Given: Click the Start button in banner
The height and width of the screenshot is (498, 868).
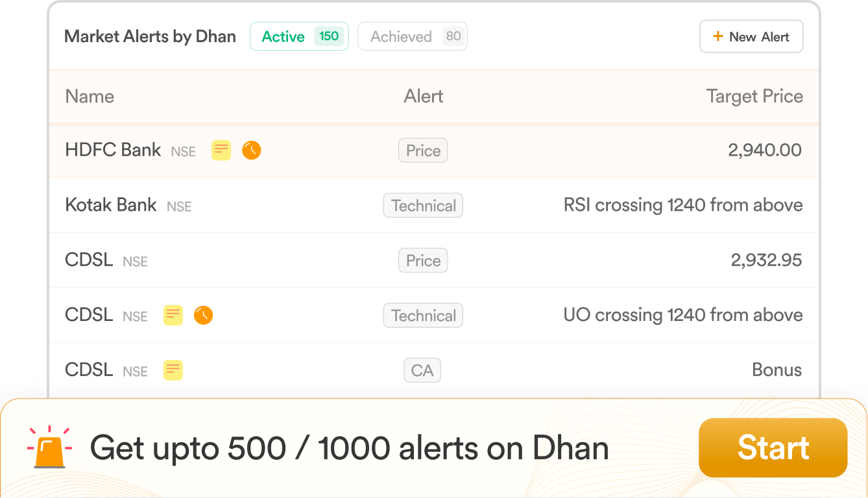Looking at the screenshot, I should click(x=773, y=447).
